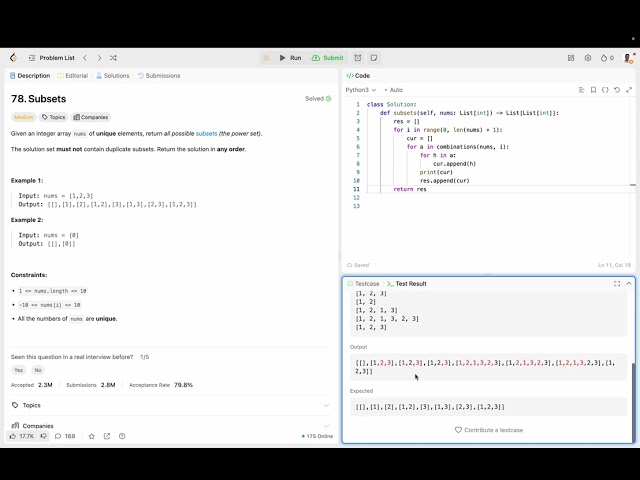Upvote the problem with 17.7K likes

click(22, 436)
